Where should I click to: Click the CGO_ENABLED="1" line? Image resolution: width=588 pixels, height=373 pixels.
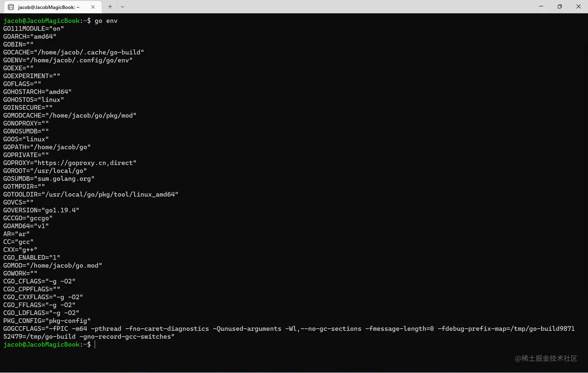pyautogui.click(x=32, y=257)
